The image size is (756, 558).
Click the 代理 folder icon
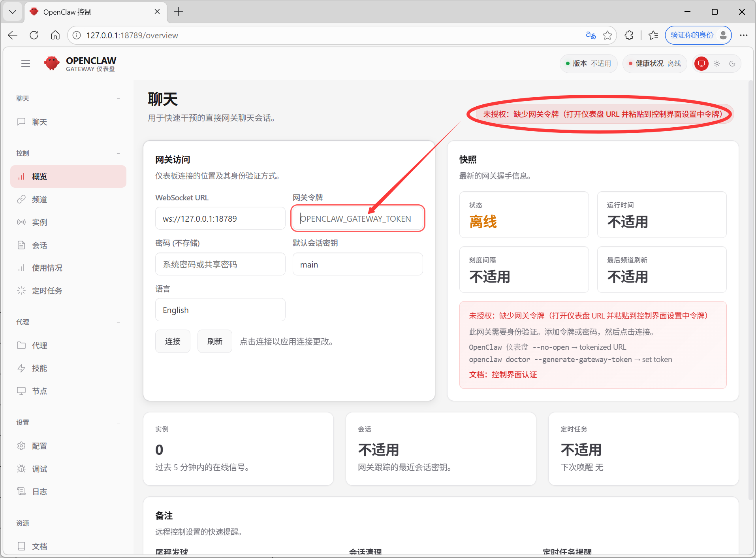point(21,345)
